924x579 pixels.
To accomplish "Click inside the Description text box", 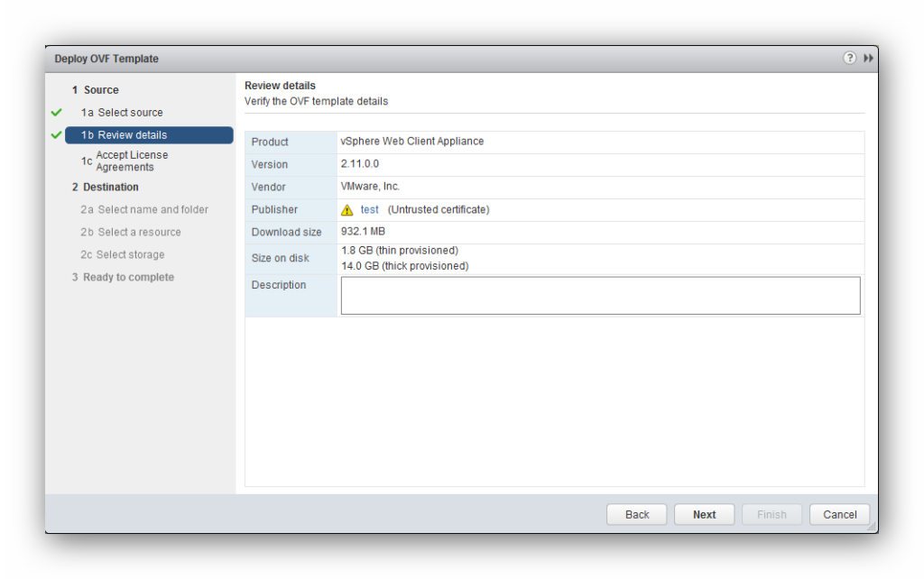I will [600, 295].
